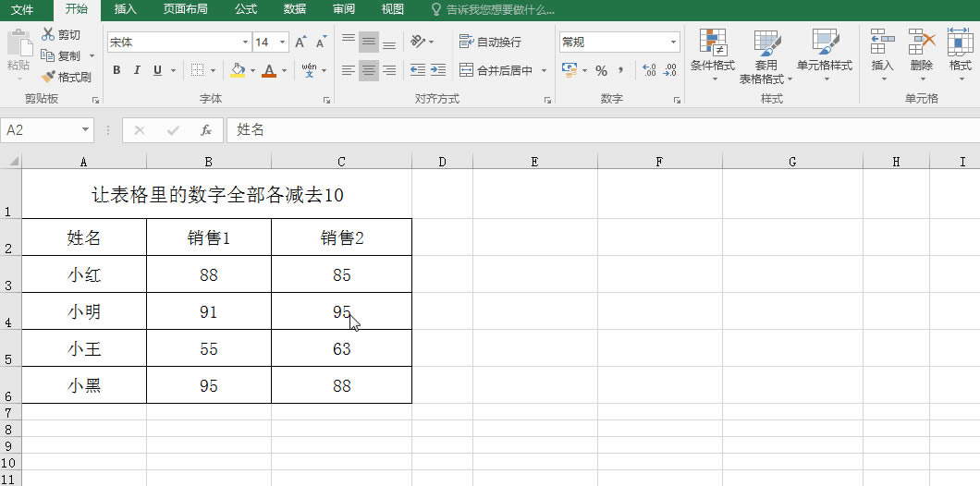Toggle center horizontal alignment

click(x=369, y=70)
